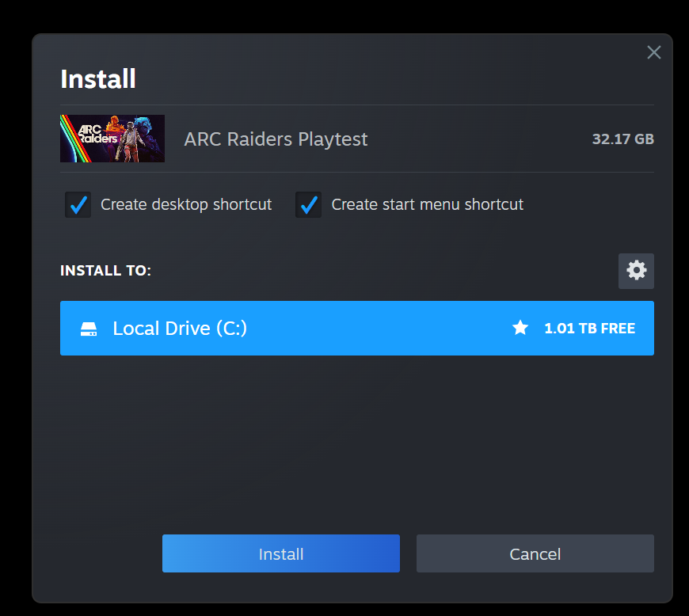Image resolution: width=689 pixels, height=616 pixels.
Task: Click the 32.17 GB download size
Action: click(622, 139)
